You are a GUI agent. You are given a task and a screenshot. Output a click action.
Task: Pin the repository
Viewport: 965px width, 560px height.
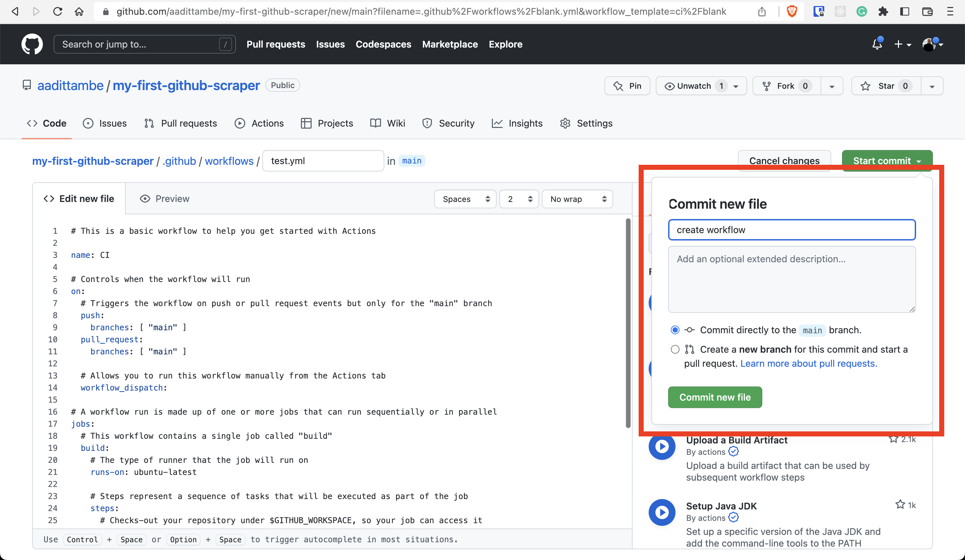(x=627, y=86)
